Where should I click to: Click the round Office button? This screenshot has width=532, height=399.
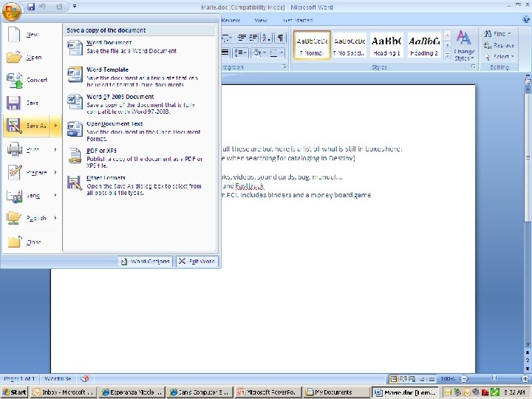click(12, 11)
